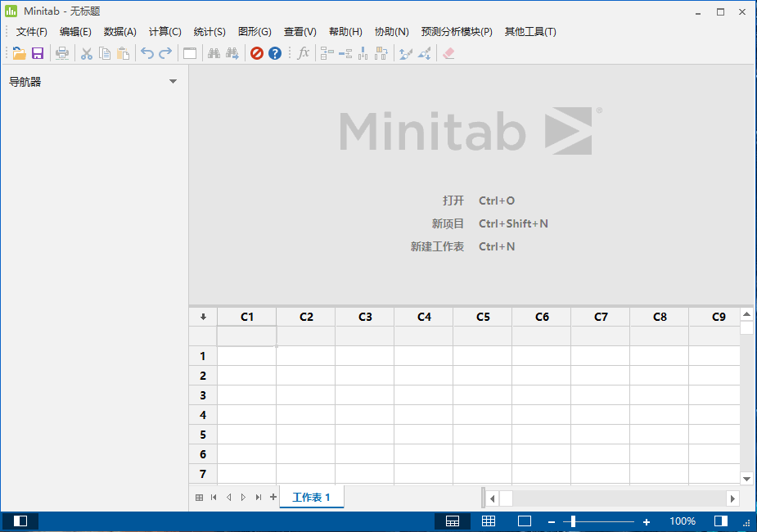Open the 图形(G) menu
757x532 pixels.
[255, 31]
